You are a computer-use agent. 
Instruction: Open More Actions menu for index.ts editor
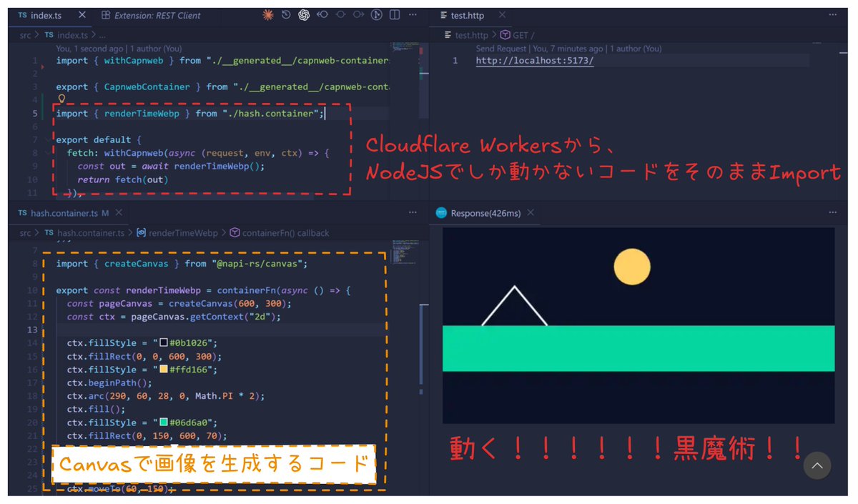(x=413, y=15)
